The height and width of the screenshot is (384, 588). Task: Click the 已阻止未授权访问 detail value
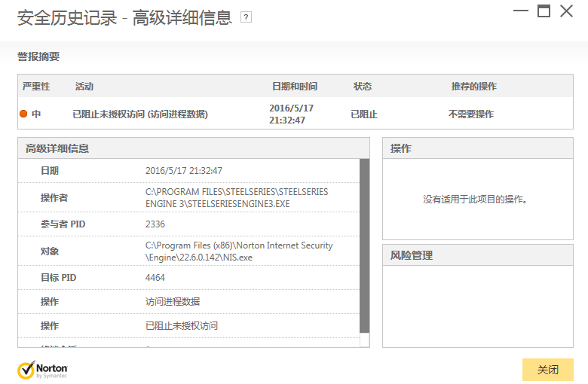click(182, 326)
